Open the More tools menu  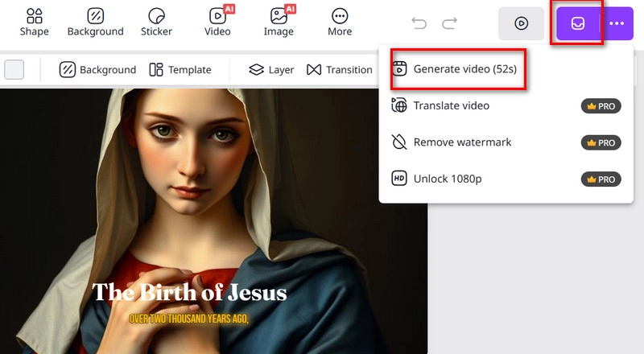340,23
